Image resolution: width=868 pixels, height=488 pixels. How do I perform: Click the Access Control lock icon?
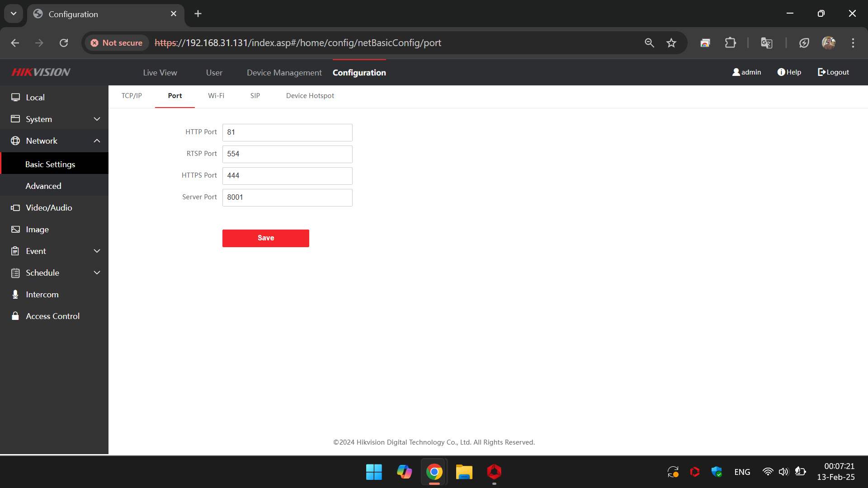point(15,316)
